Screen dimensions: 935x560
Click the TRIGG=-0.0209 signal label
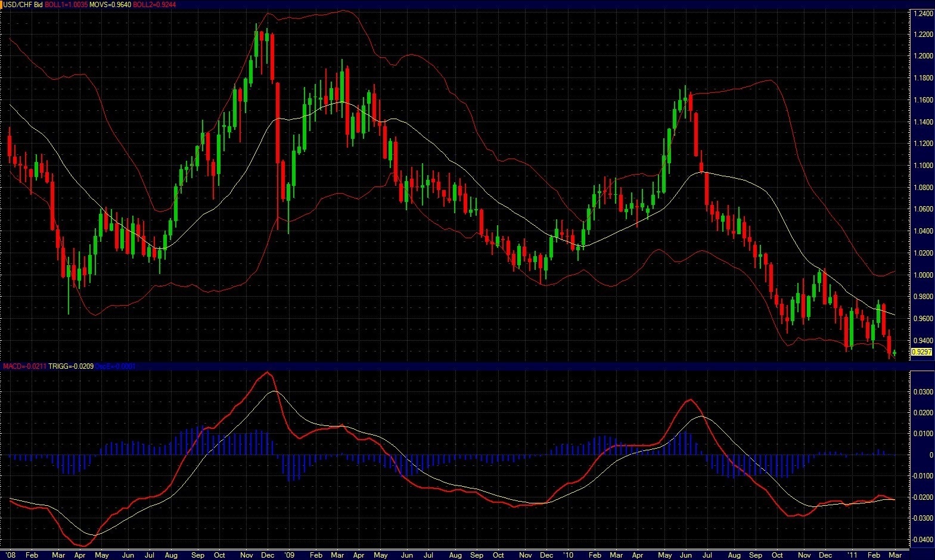(x=71, y=366)
